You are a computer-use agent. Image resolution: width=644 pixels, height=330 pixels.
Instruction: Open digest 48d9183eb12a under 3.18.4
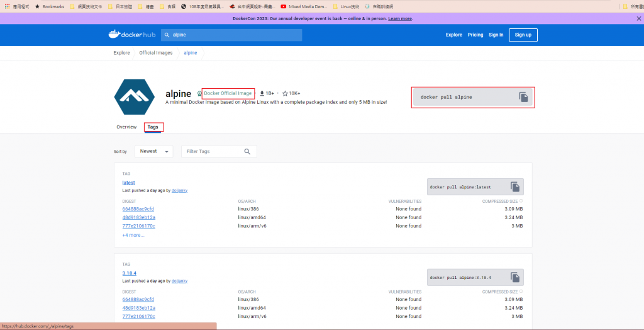[x=139, y=308]
